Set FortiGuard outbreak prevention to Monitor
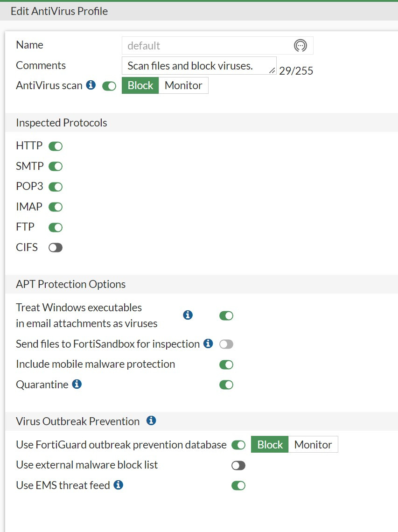Image resolution: width=398 pixels, height=532 pixels. (313, 445)
